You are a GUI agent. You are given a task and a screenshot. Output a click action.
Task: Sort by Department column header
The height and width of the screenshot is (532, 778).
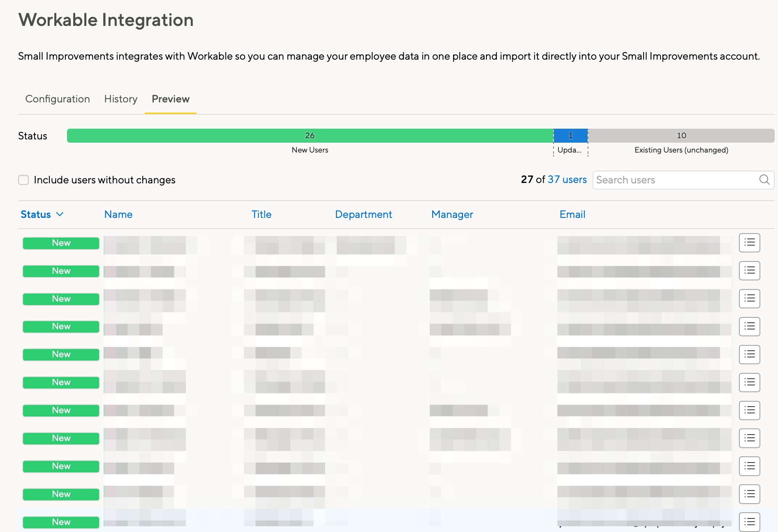pyautogui.click(x=364, y=215)
